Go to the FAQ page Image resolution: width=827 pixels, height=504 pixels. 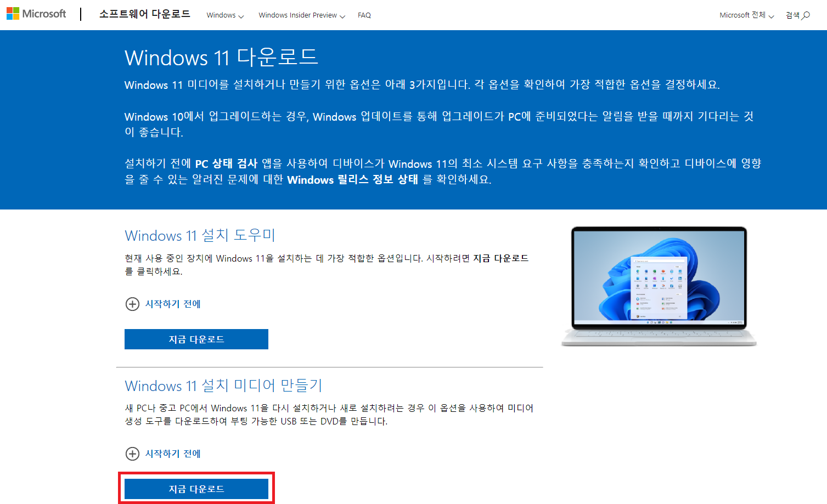pyautogui.click(x=364, y=15)
